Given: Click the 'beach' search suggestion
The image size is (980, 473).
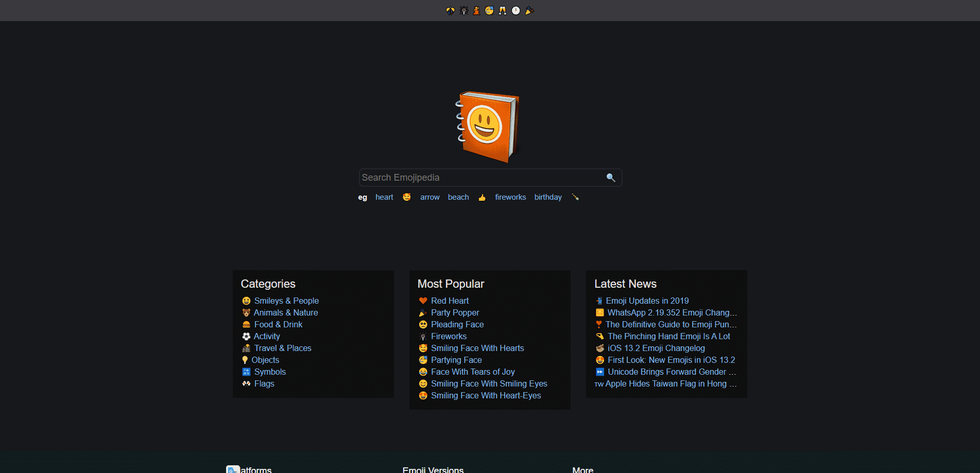Looking at the screenshot, I should point(458,197).
